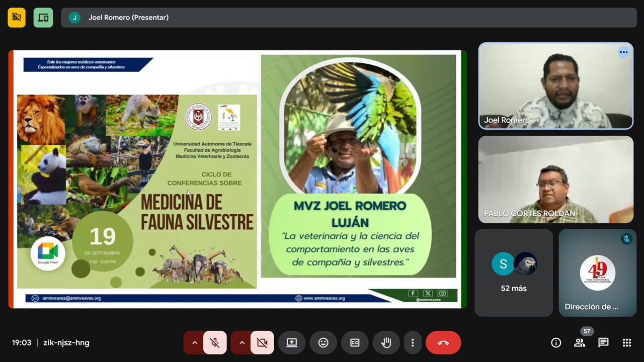
Task: Click the "52 más" participants tile
Action: [514, 273]
